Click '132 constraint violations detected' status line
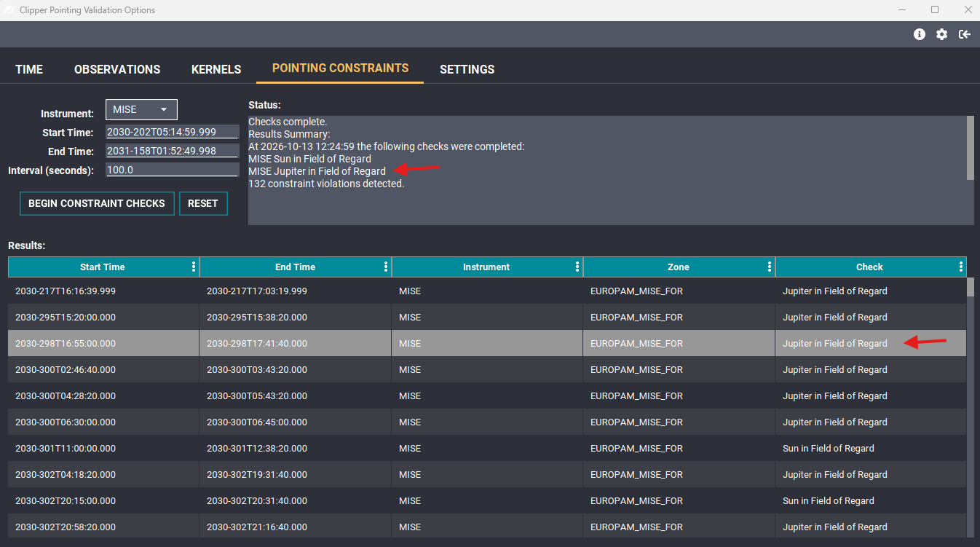The image size is (980, 547). [x=326, y=184]
